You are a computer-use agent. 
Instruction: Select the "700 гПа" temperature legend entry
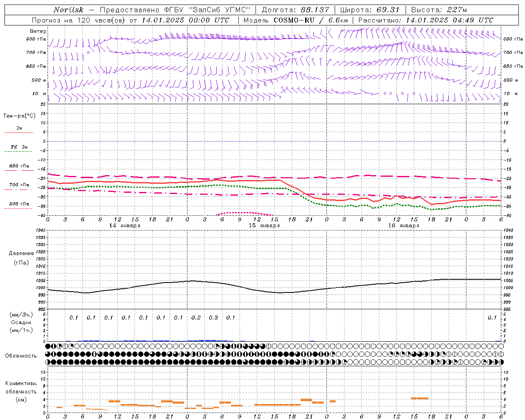point(19,185)
